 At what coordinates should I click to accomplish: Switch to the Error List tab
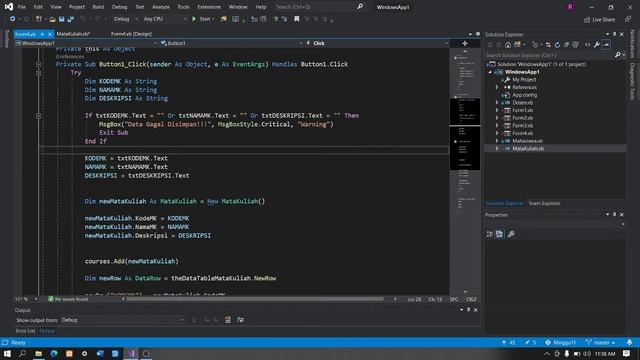coord(25,331)
